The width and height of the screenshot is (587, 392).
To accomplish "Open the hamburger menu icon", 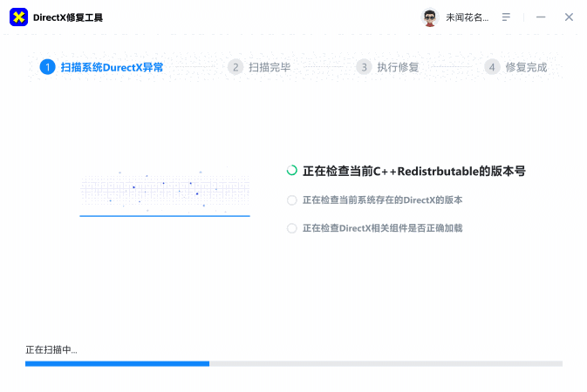I will tap(506, 17).
